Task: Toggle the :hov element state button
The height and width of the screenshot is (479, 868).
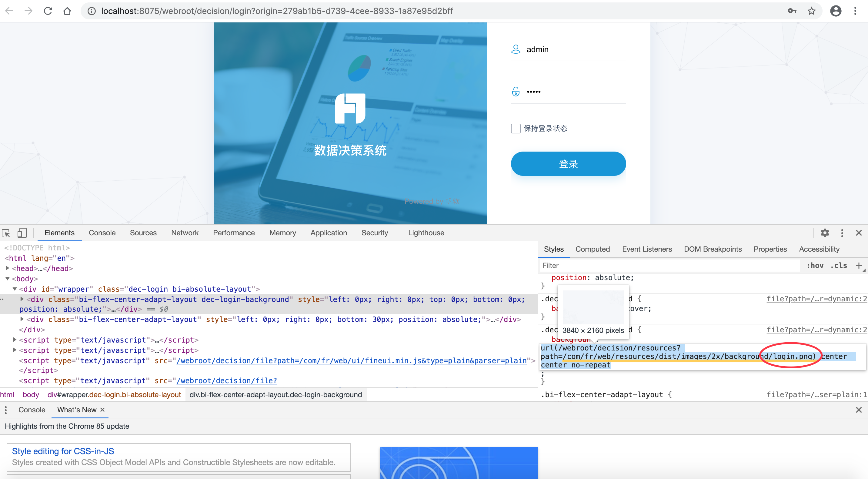Action: (x=815, y=266)
